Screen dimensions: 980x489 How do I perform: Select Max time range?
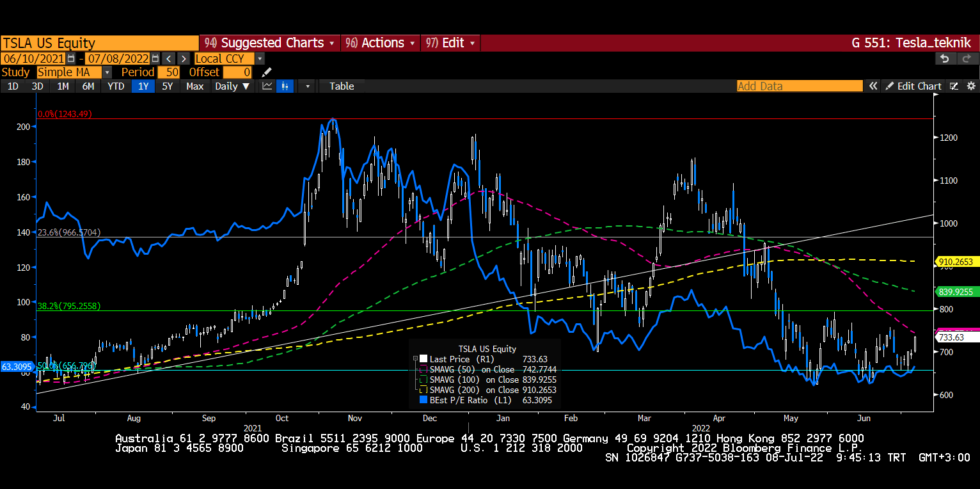(195, 86)
